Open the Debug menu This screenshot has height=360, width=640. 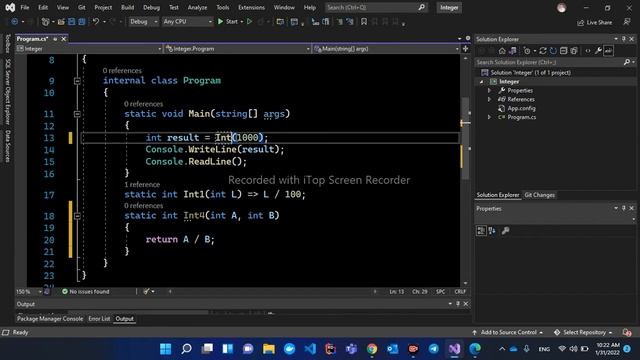tap(151, 8)
